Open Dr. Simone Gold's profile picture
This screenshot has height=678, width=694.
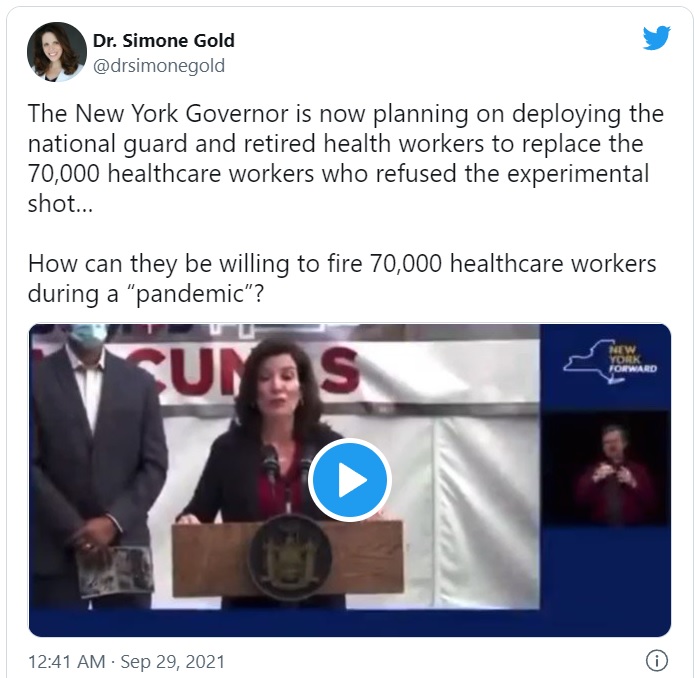click(57, 52)
